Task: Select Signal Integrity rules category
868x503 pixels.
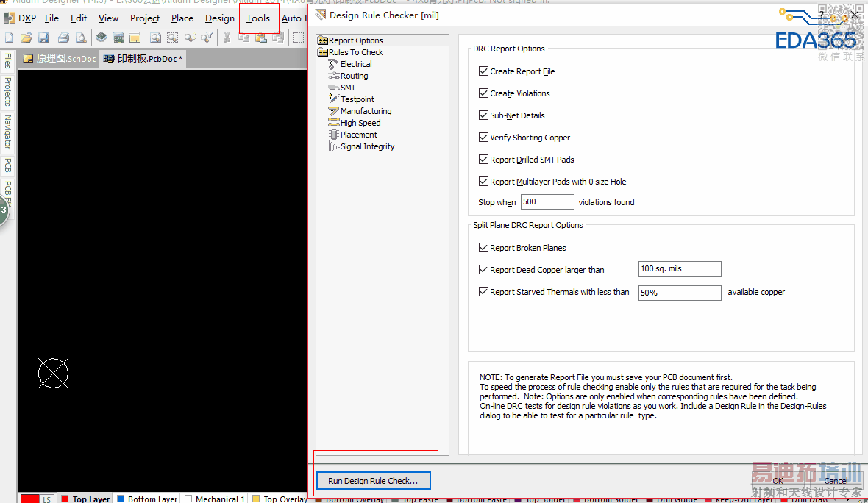Action: coord(361,146)
